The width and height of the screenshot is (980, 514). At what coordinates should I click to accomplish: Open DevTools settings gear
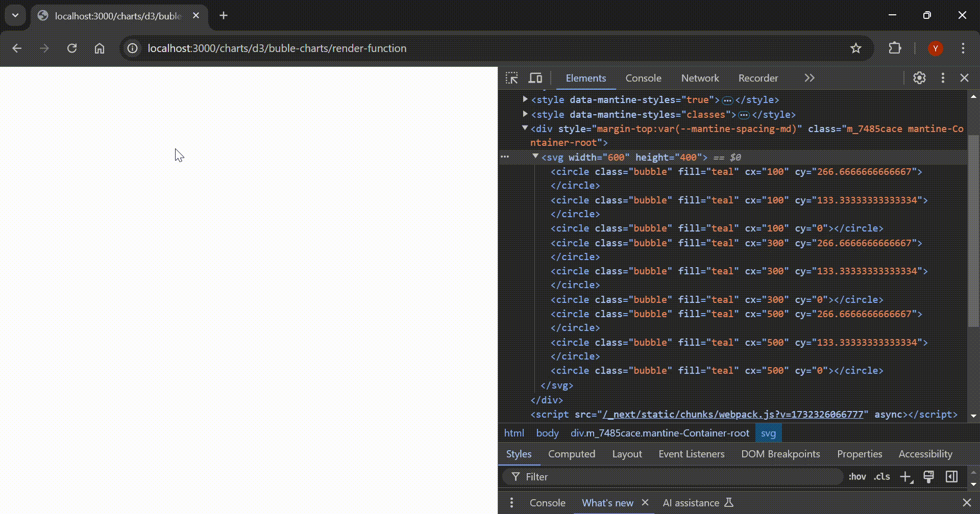point(919,78)
